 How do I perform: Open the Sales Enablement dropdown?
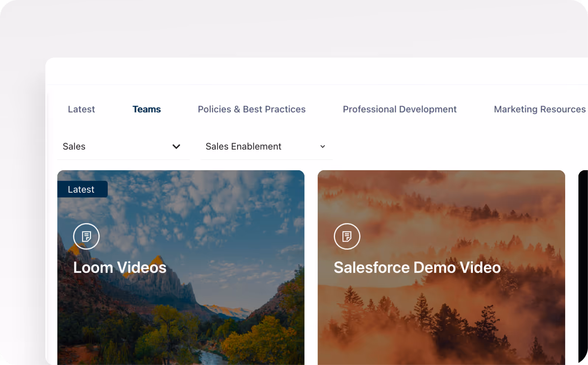266,147
